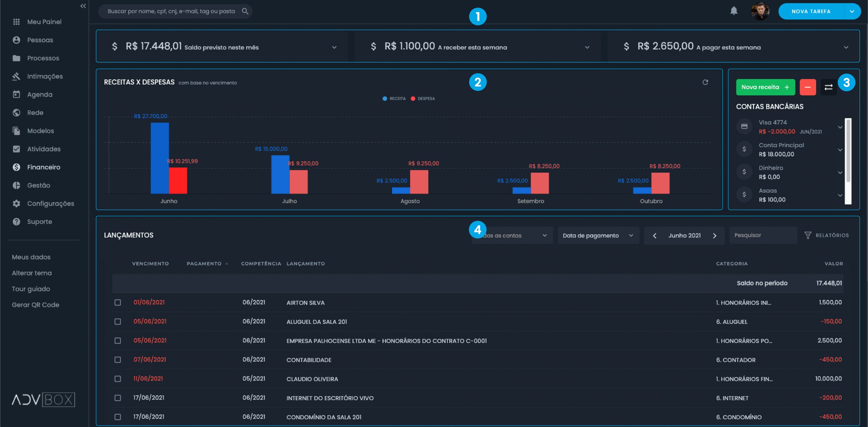Check the checkbox for AIRTON SILVA entry

[x=118, y=303]
